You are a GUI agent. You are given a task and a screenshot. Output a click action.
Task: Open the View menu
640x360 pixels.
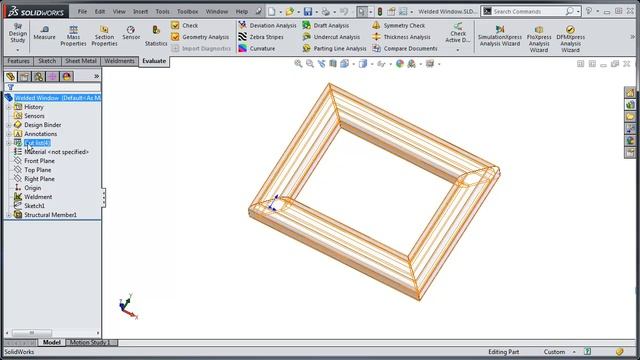point(119,11)
